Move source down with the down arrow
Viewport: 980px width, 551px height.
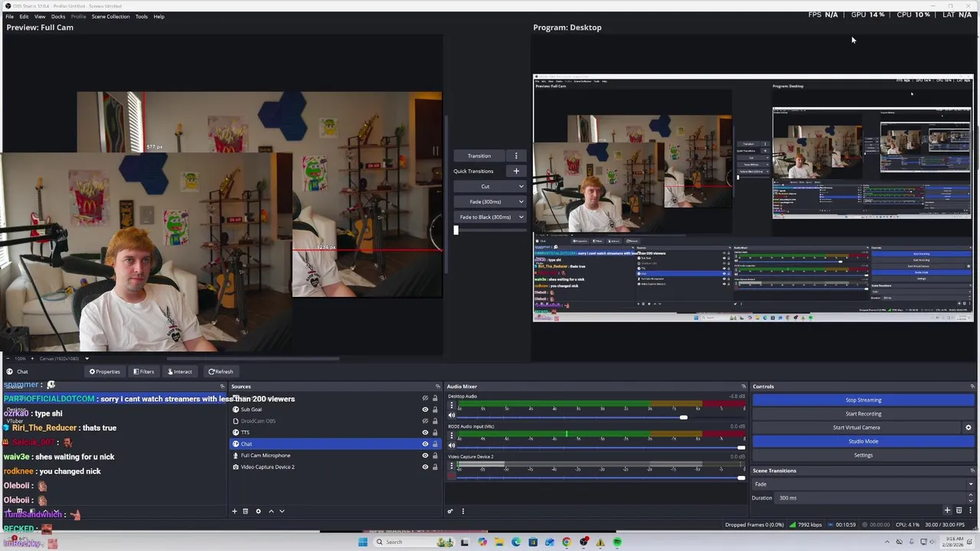click(x=282, y=511)
